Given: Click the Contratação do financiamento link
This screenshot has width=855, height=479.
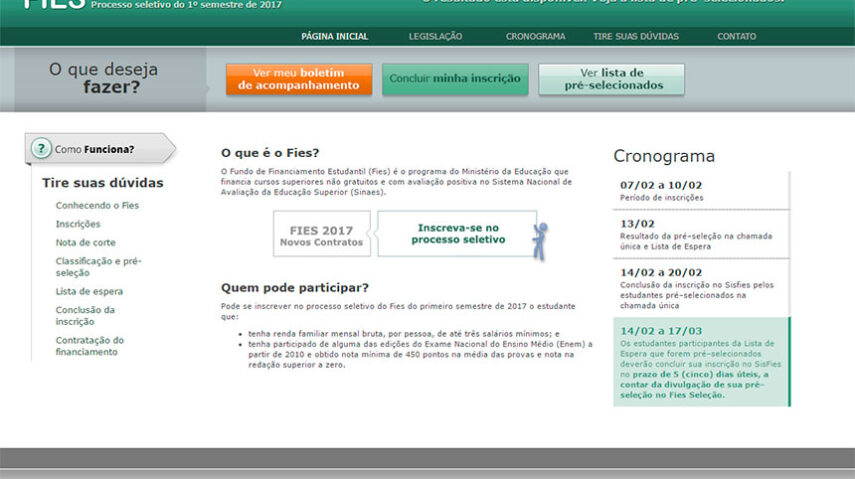Looking at the screenshot, I should click(x=90, y=346).
